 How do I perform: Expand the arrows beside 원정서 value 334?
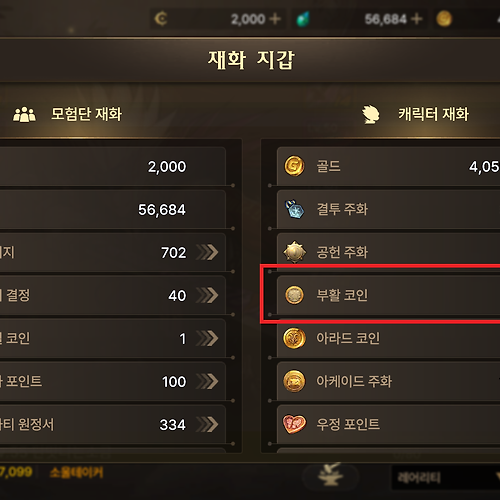[207, 424]
